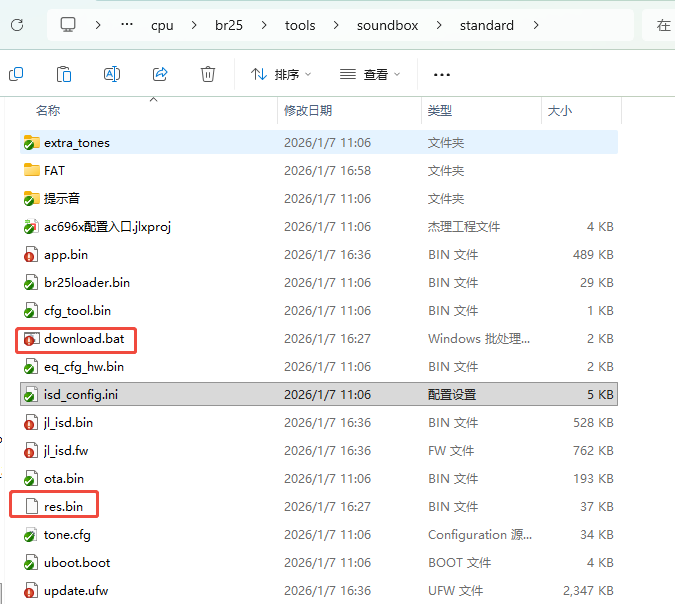This screenshot has height=604, width=675.
Task: Sort by the 名称 column header
Action: point(48,111)
